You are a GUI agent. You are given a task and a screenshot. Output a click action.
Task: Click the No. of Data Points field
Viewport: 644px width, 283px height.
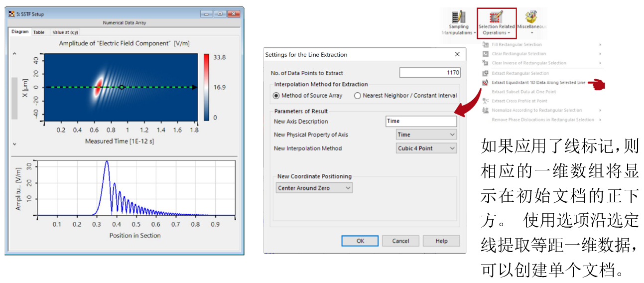(x=429, y=73)
